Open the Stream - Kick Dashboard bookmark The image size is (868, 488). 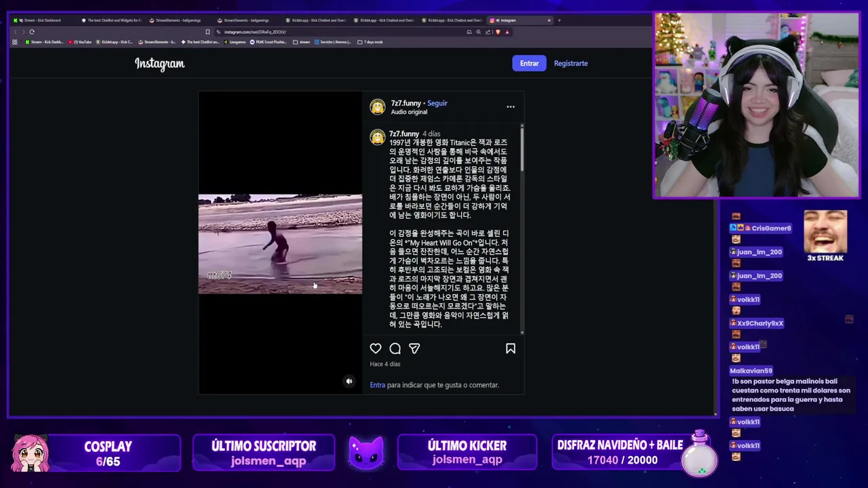pyautogui.click(x=44, y=42)
